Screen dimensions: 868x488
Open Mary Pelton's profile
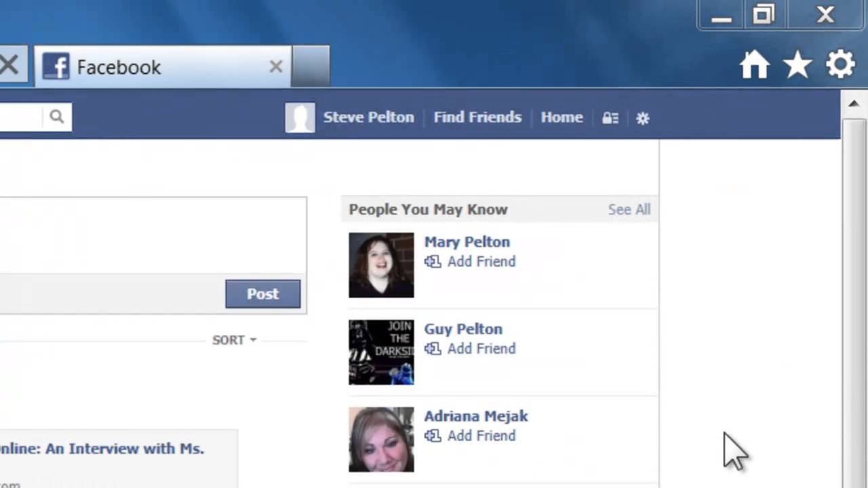[x=467, y=242]
